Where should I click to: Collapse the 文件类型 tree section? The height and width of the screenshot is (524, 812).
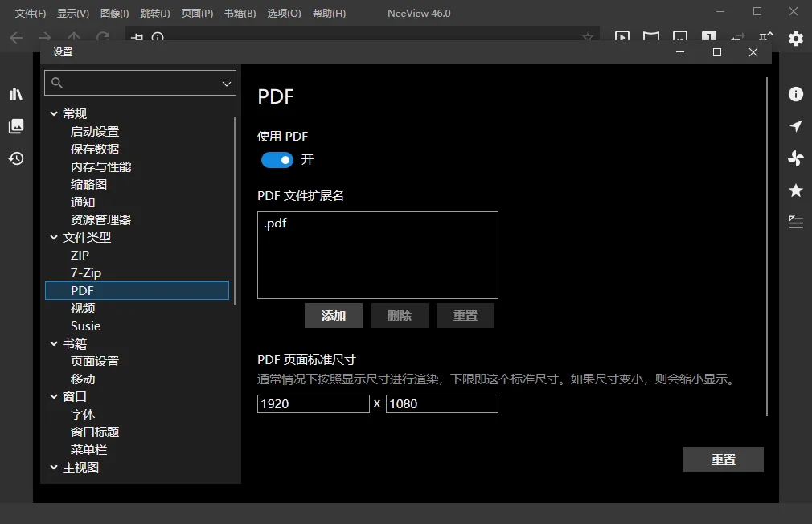coord(54,237)
